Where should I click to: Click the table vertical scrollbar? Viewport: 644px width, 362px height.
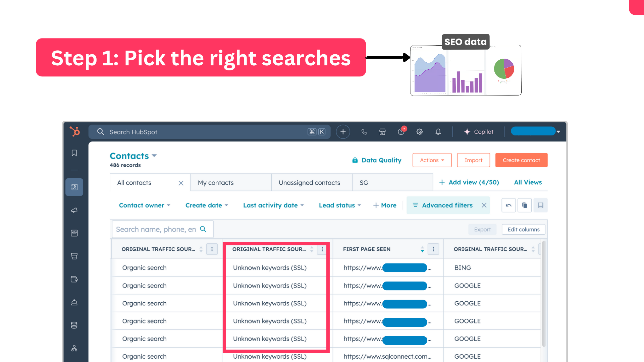tap(544, 294)
